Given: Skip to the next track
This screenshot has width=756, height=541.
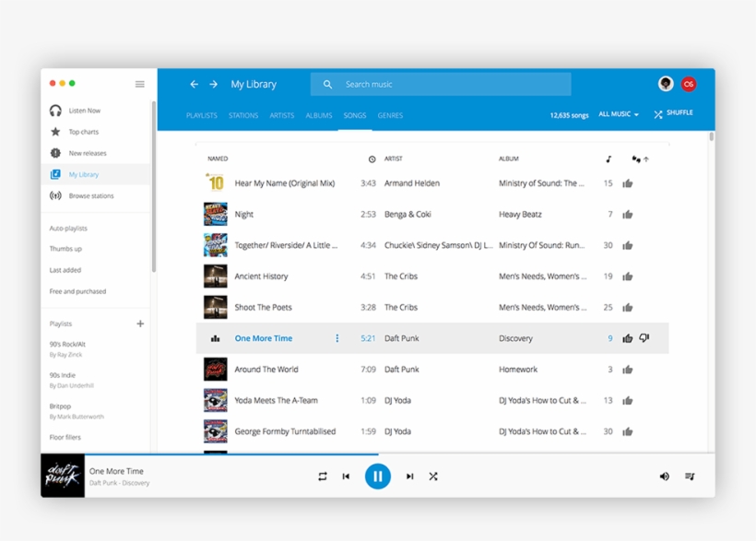Looking at the screenshot, I should (410, 476).
